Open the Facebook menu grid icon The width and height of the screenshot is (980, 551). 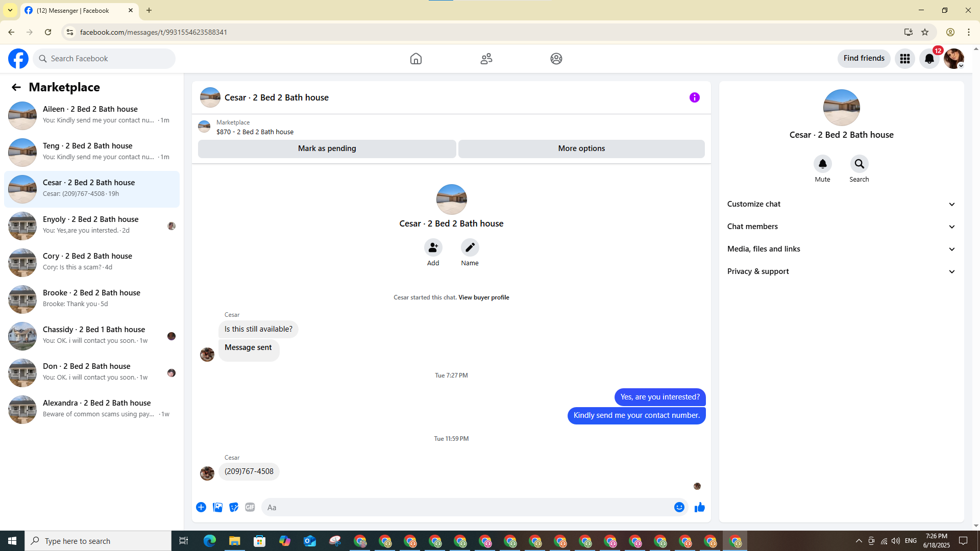905,59
